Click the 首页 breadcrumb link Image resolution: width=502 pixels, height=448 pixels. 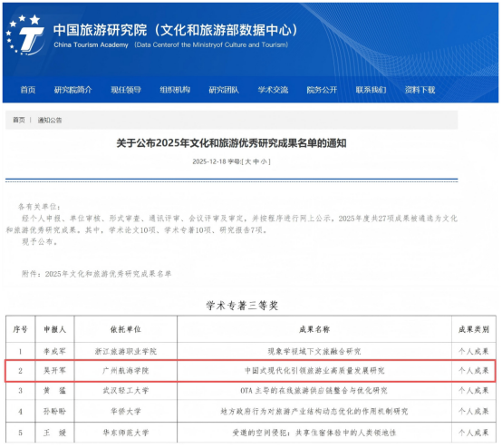pos(19,121)
